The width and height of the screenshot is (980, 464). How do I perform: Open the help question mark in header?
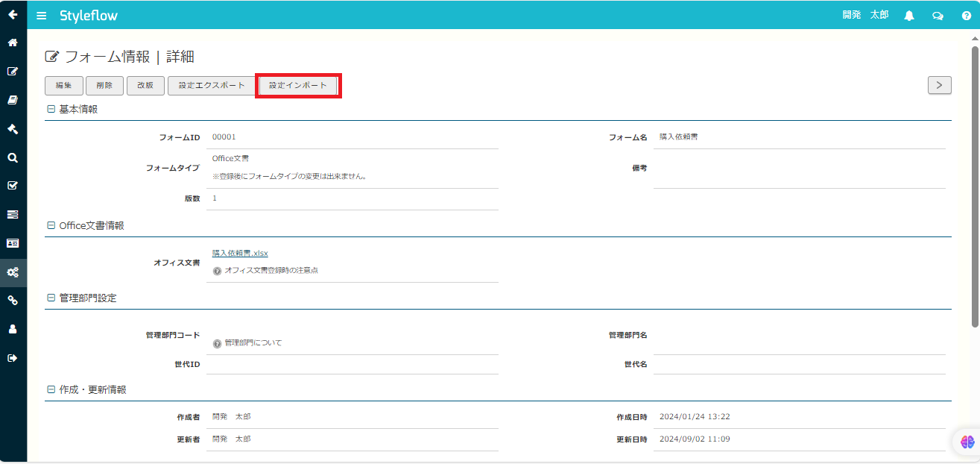pyautogui.click(x=967, y=16)
